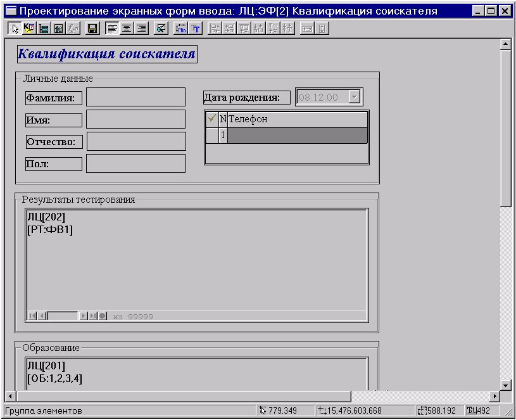Click the new record circle button in navigator
The height and width of the screenshot is (420, 516).
(103, 316)
